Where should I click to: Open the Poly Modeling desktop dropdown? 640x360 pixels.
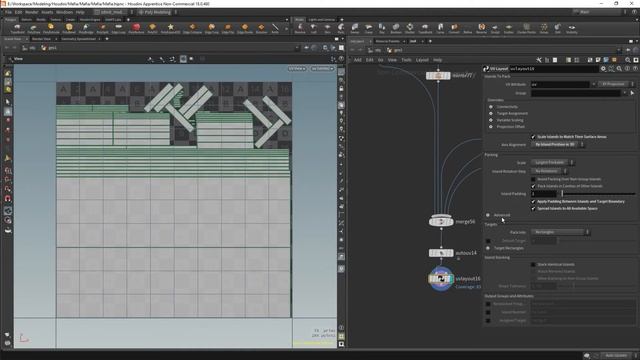pos(158,12)
